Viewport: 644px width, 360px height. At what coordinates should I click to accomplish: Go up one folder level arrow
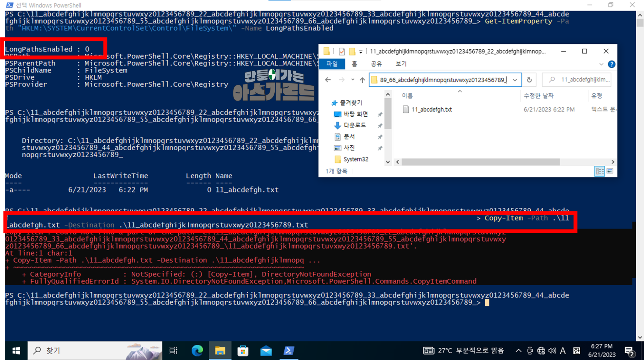tap(362, 80)
